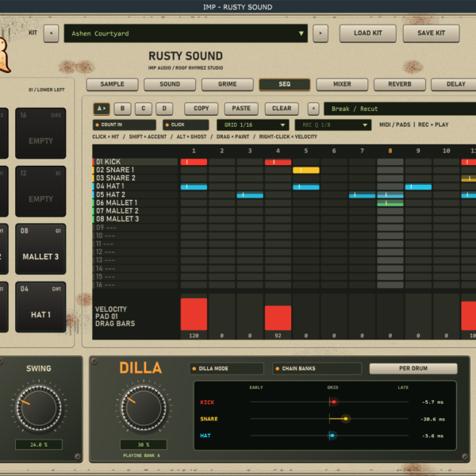Toggle COUNT IN option
476x476 pixels.
click(125, 125)
